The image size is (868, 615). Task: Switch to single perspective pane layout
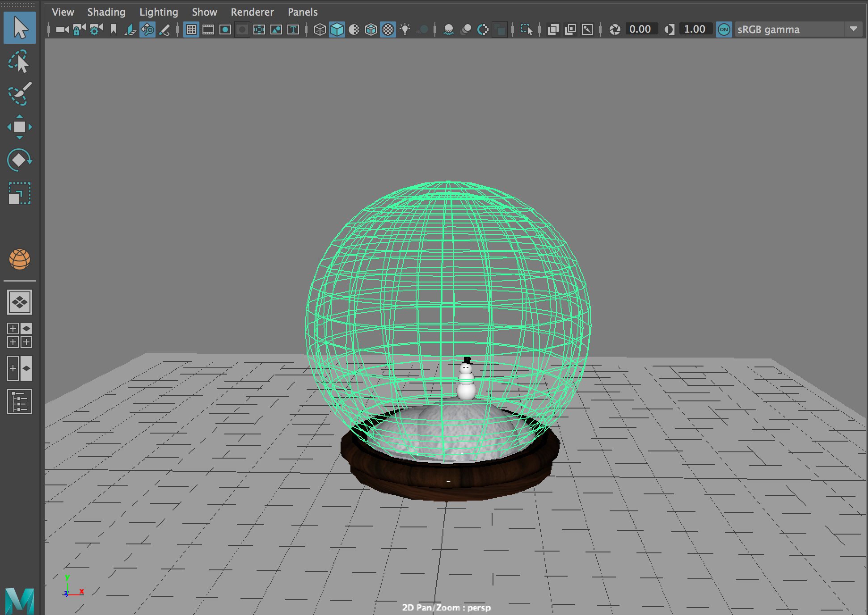point(20,302)
